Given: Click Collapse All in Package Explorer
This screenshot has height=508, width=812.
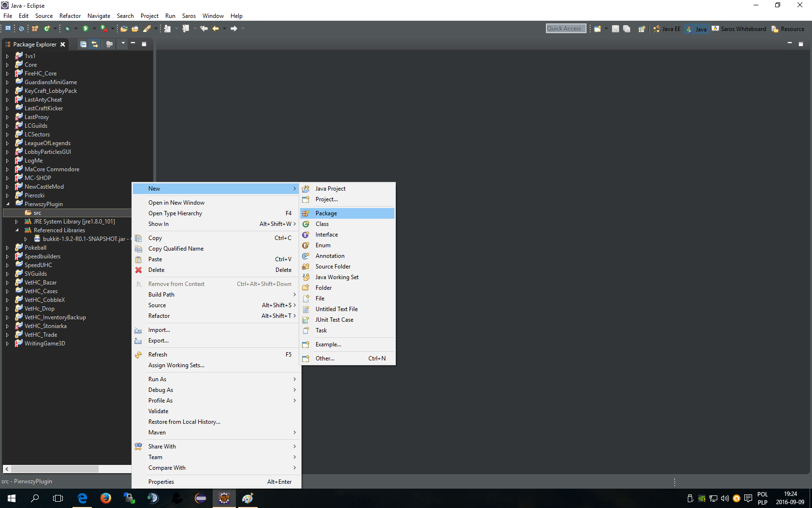Looking at the screenshot, I should pyautogui.click(x=83, y=44).
